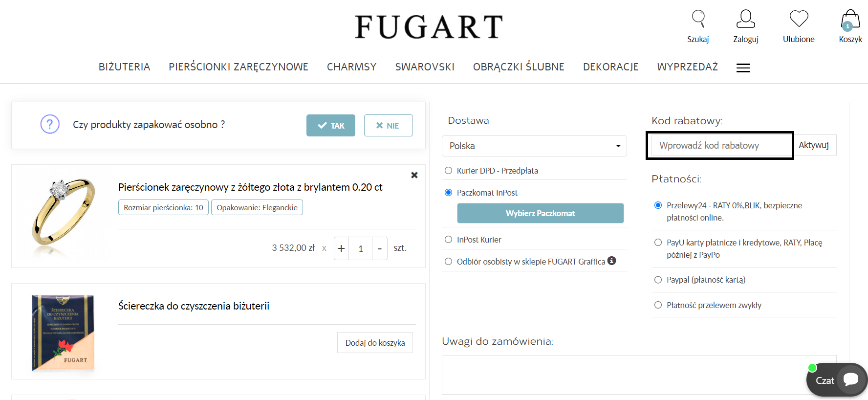
Task: Expand the Polska country dropdown
Action: [534, 146]
